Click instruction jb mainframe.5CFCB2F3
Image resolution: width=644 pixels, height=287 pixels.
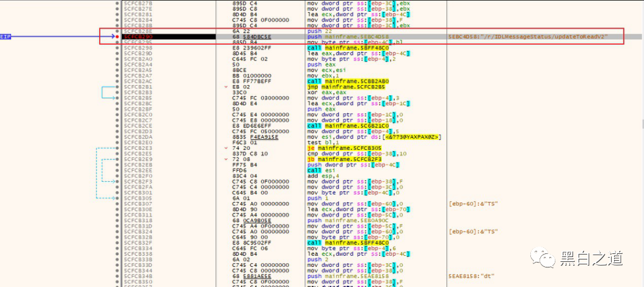(345, 159)
